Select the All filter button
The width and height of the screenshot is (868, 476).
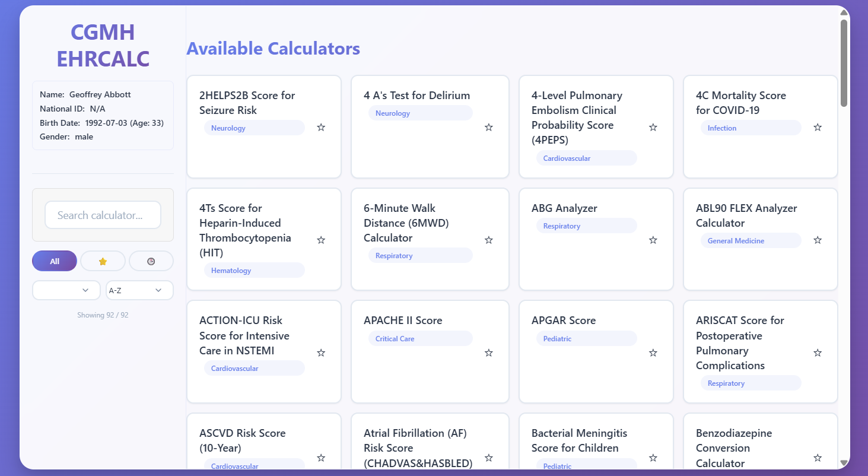(55, 261)
